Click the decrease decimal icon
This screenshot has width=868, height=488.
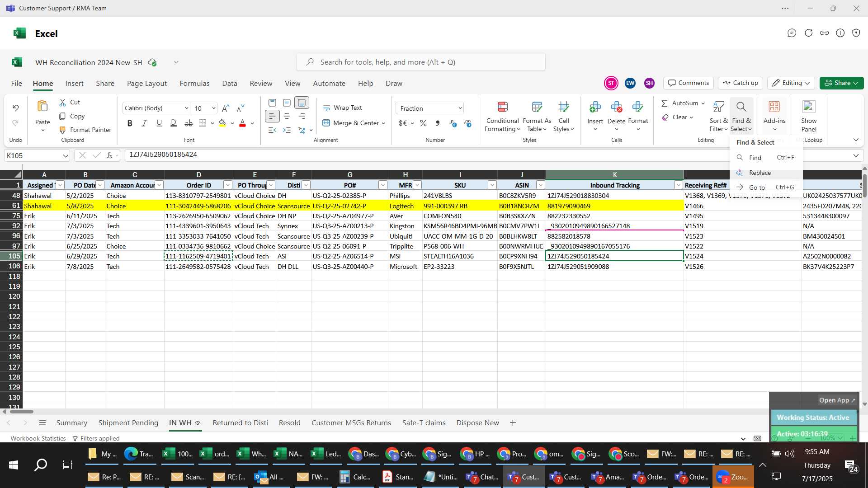[468, 123]
